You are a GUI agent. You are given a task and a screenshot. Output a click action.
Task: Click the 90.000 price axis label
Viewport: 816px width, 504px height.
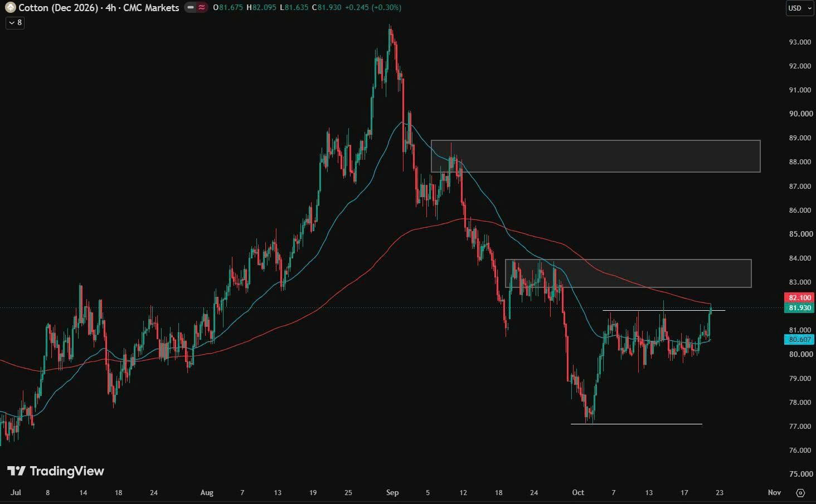click(x=800, y=114)
